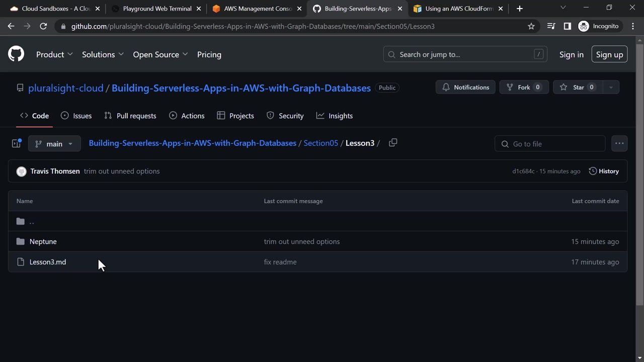
Task: Expand the Product menu
Action: point(54,54)
